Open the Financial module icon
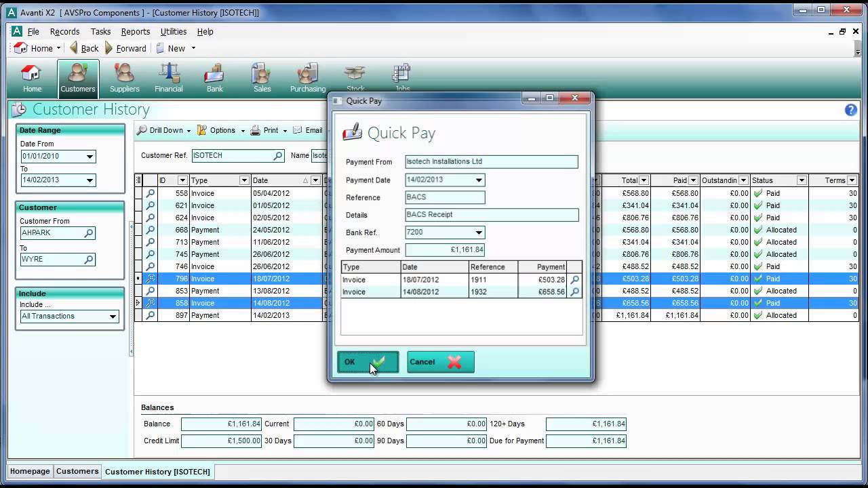868x488 pixels. click(x=169, y=79)
